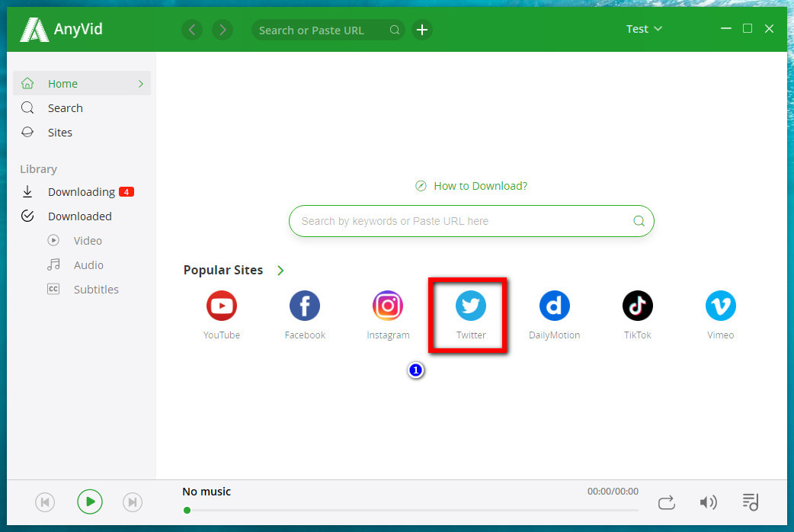Add new task with the plus button

[422, 30]
